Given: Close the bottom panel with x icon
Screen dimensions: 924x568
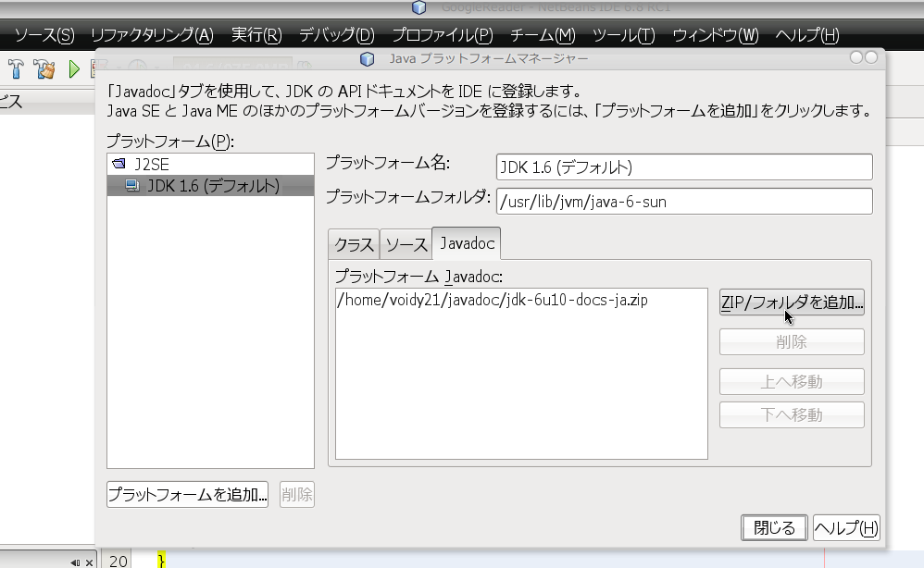Looking at the screenshot, I should coord(89,562).
